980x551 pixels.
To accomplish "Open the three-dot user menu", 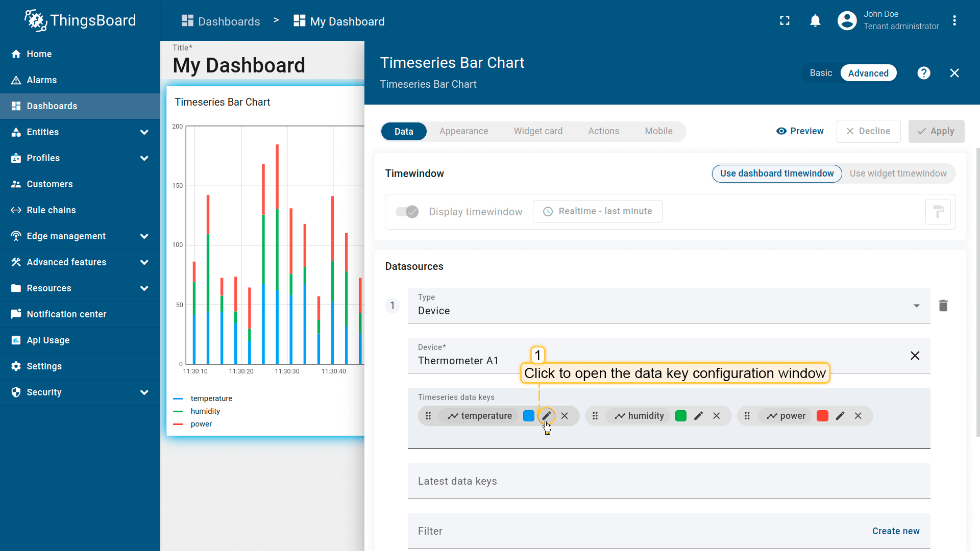I will [x=954, y=21].
